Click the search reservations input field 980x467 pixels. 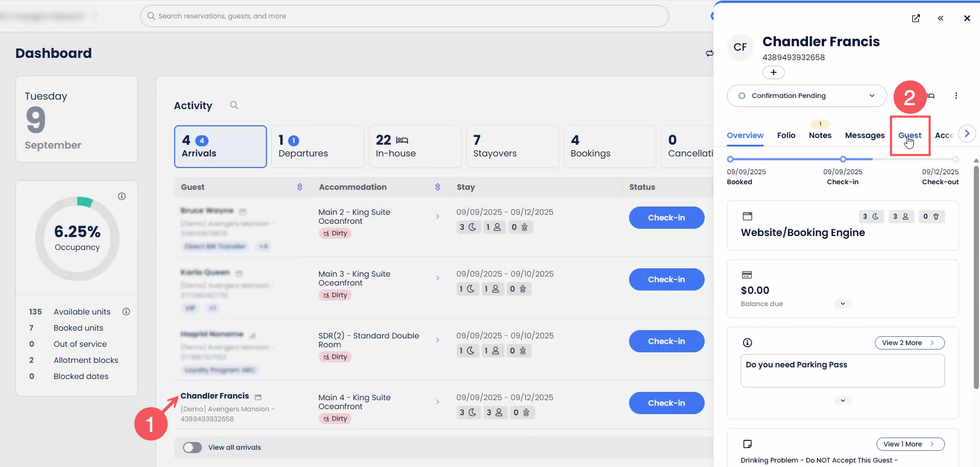(404, 16)
